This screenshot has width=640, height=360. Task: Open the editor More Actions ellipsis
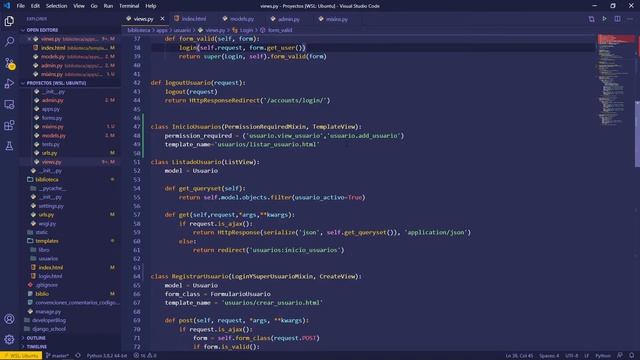coord(630,19)
